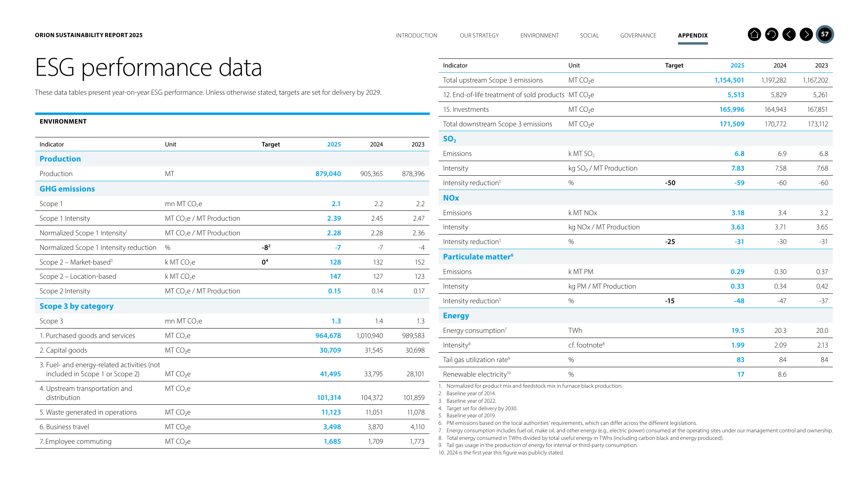Screen dimensions: 868x490
Task: Click Renewable electricity 2025 value 17
Action: click(741, 374)
